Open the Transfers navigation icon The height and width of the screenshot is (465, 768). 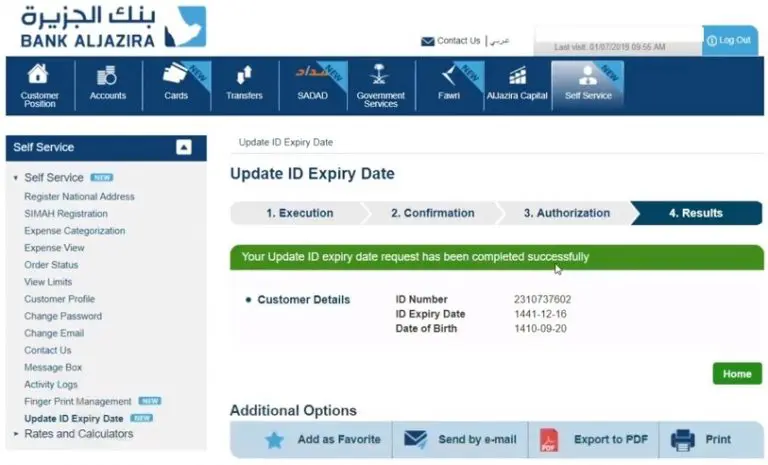pyautogui.click(x=244, y=75)
